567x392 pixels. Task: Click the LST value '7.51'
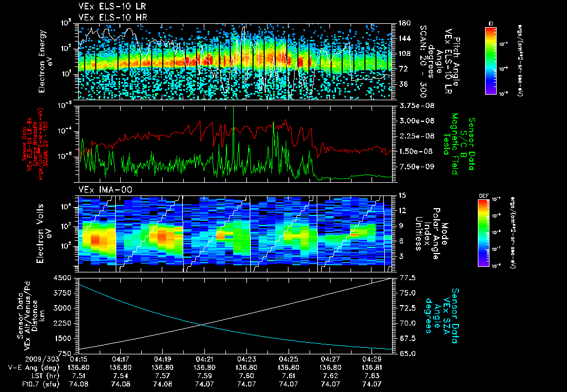pos(79,376)
